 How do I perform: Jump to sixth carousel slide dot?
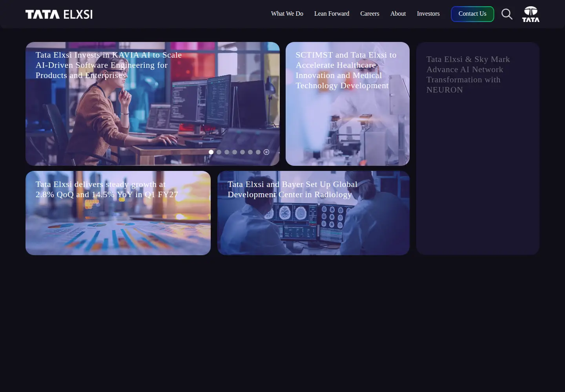click(250, 152)
